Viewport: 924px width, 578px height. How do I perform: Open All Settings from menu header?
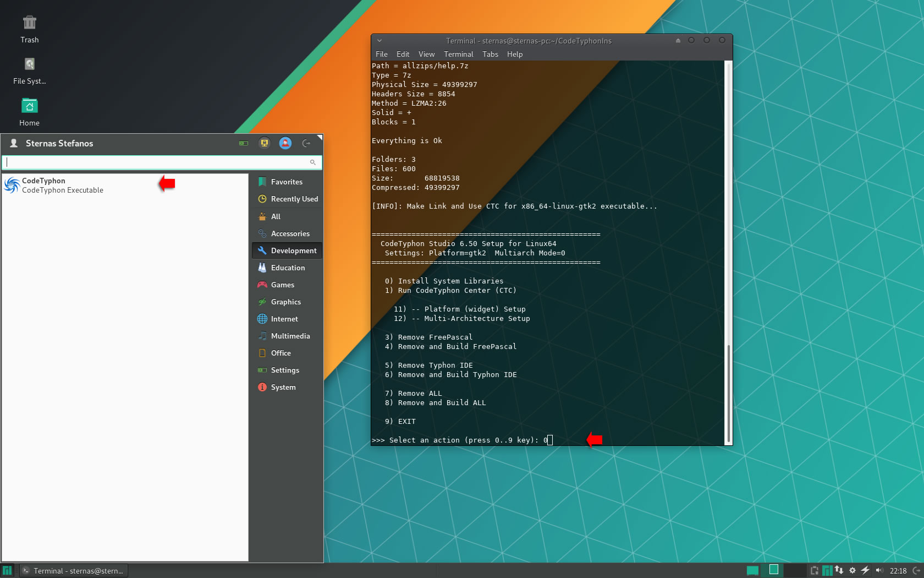point(244,143)
